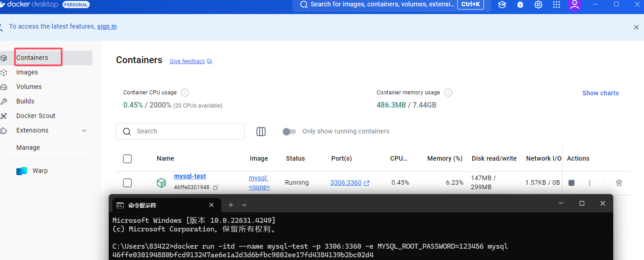Open Docker Desktop settings gear
The height and width of the screenshot is (260, 644).
[x=538, y=5]
